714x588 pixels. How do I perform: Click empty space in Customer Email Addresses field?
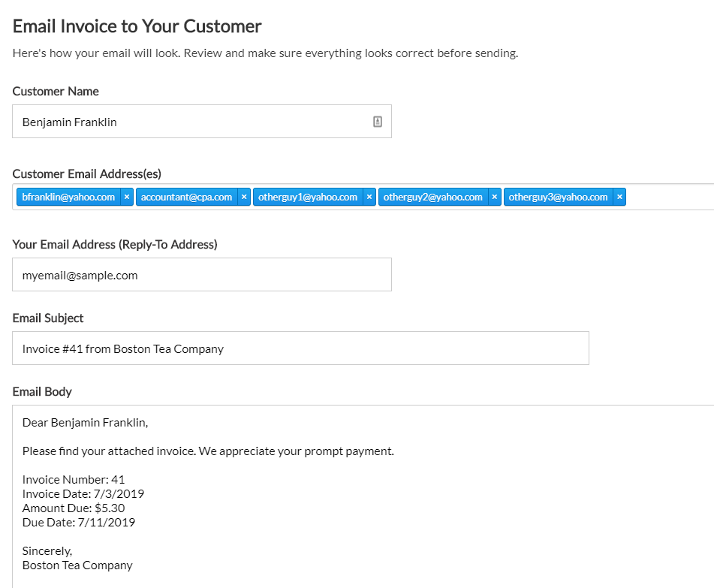[x=670, y=197]
